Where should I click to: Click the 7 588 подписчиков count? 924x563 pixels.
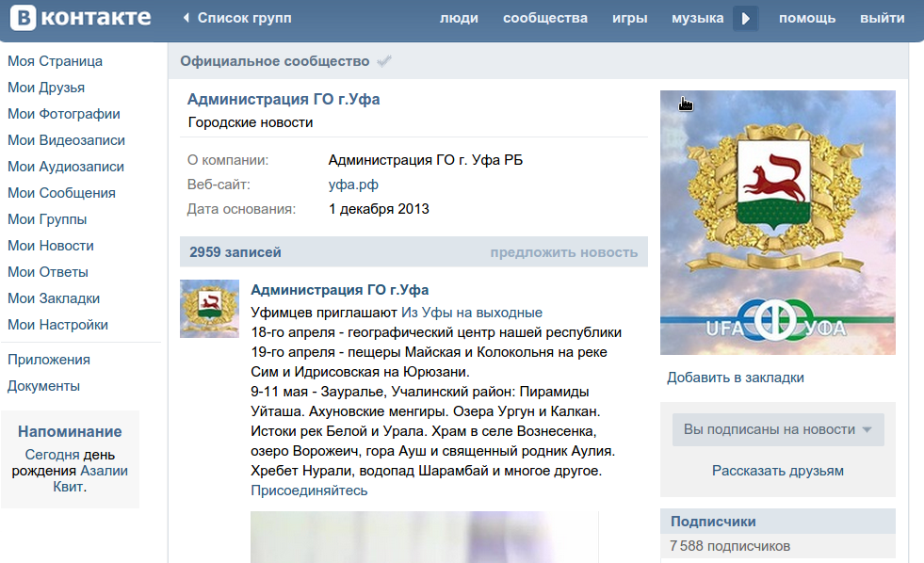(730, 546)
